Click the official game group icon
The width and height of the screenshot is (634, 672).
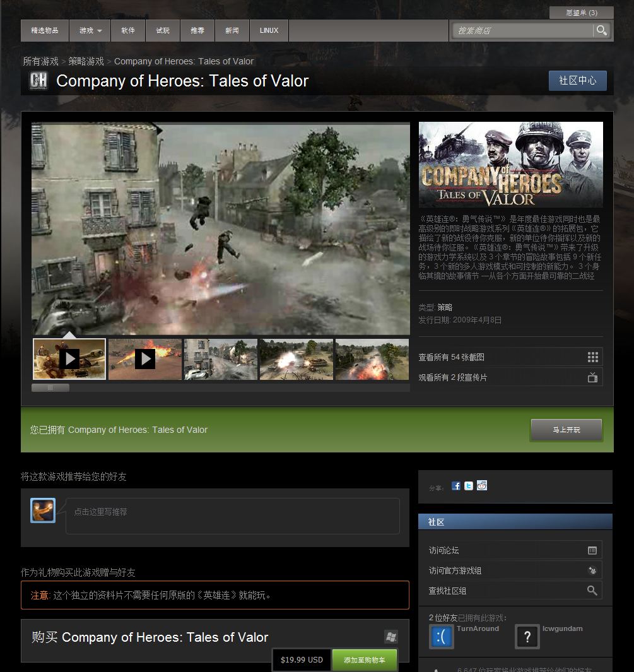click(592, 570)
